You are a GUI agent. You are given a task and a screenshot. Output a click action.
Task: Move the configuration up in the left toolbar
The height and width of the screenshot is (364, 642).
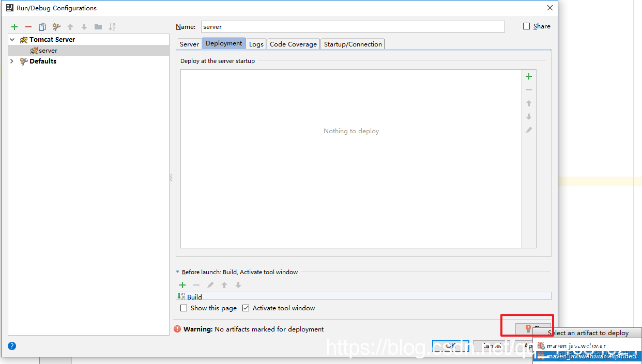click(70, 27)
